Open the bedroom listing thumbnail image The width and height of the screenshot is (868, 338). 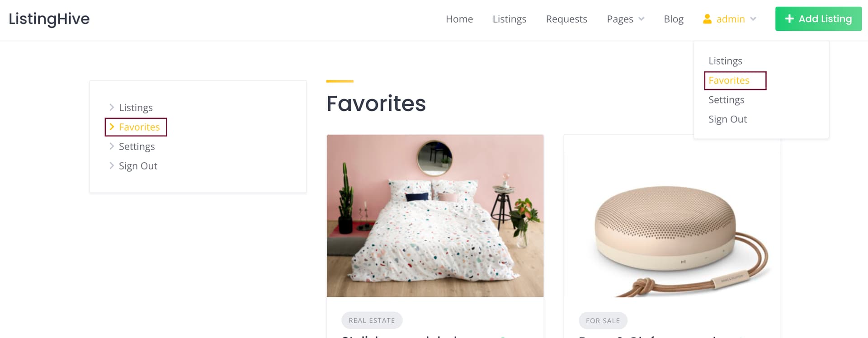click(435, 216)
